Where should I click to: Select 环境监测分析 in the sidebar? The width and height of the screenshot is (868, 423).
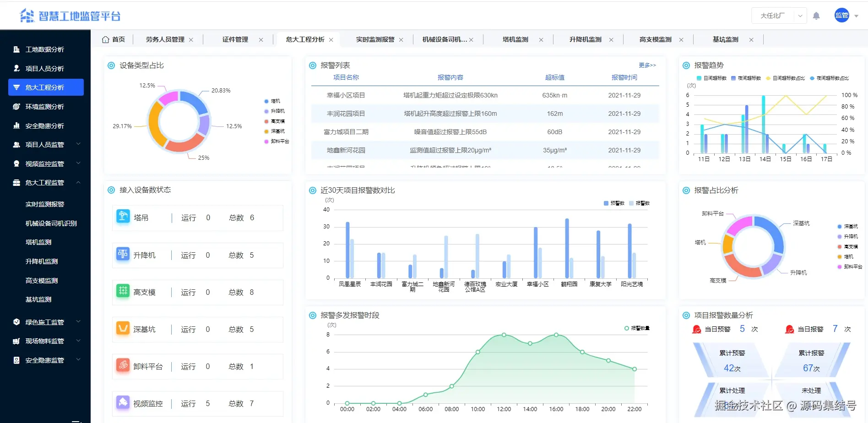(46, 106)
